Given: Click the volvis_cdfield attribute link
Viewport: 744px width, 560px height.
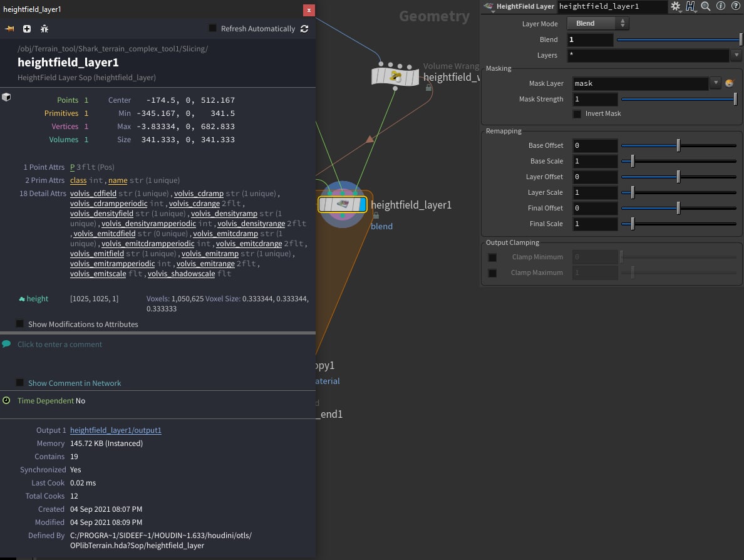Looking at the screenshot, I should [x=93, y=194].
